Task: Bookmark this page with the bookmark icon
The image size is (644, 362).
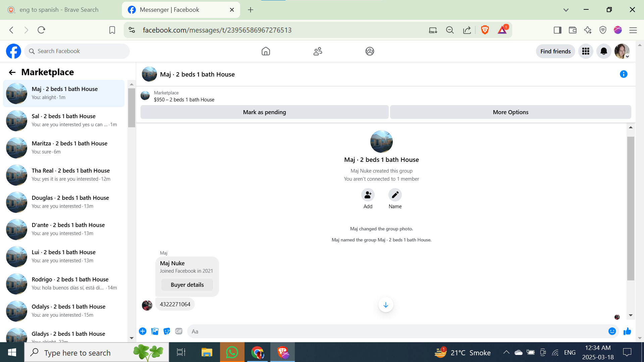Action: tap(112, 30)
